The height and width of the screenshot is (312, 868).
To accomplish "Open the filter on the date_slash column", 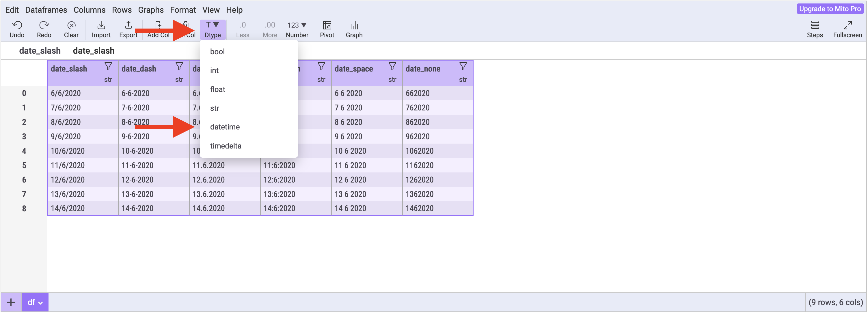I will tap(108, 66).
